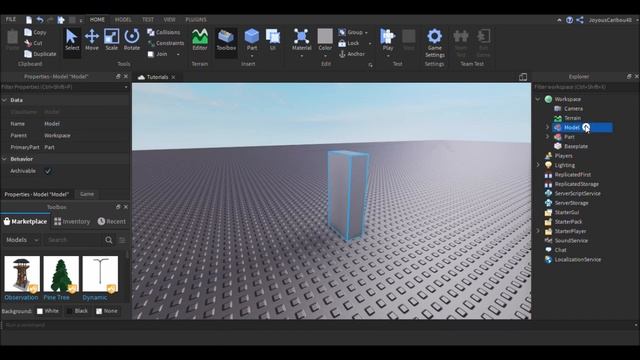Click the Filter Properties field
This screenshot has width=640, height=360.
click(x=64, y=87)
